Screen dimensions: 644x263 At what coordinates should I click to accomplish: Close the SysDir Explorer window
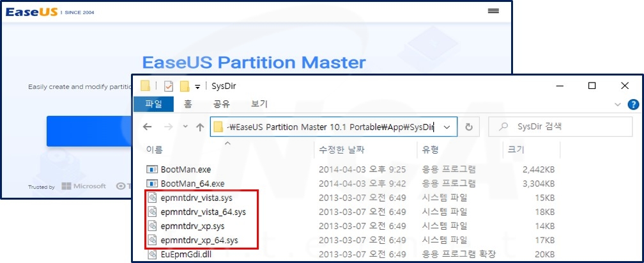coord(625,86)
